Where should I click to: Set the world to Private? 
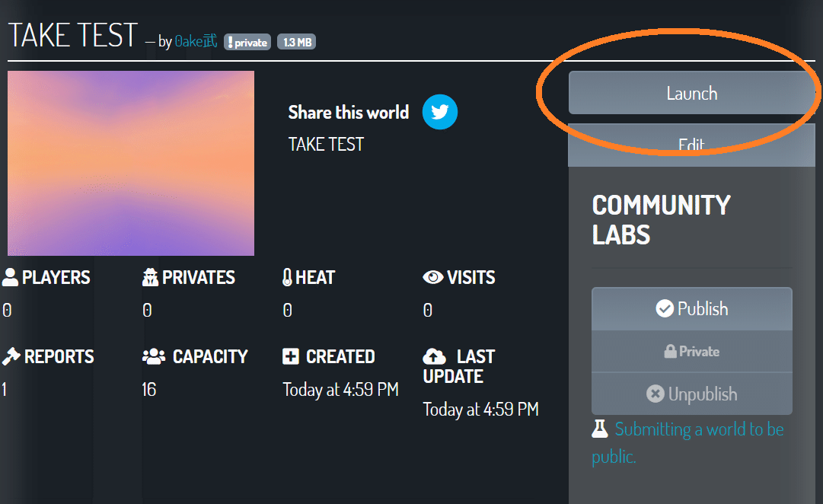(691, 352)
